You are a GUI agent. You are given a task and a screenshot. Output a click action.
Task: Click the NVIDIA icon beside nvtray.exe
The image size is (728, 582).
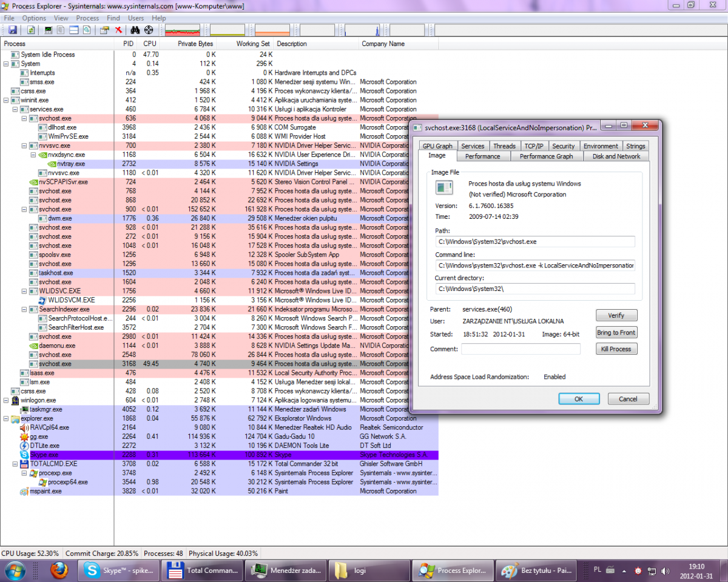tap(52, 164)
